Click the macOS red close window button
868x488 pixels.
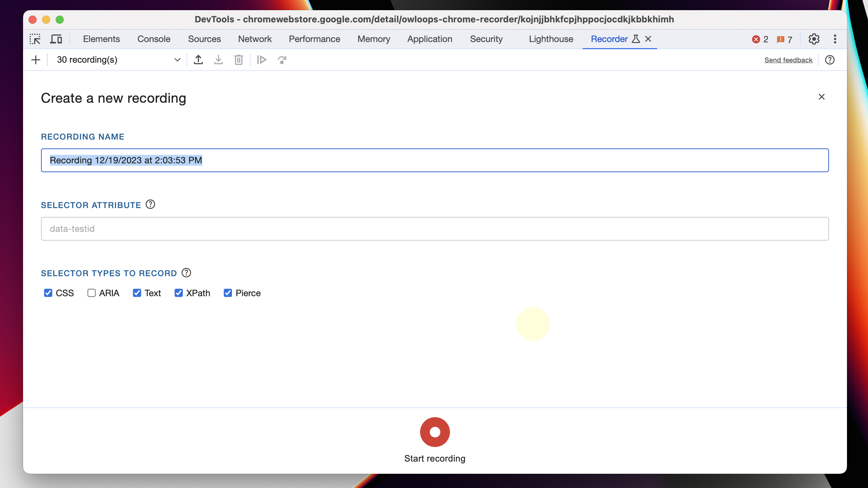tap(33, 20)
